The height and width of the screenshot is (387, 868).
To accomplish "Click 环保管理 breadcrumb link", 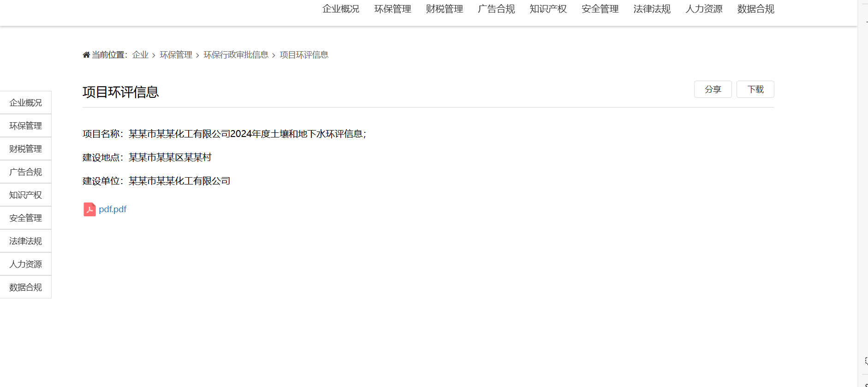I will tap(176, 55).
